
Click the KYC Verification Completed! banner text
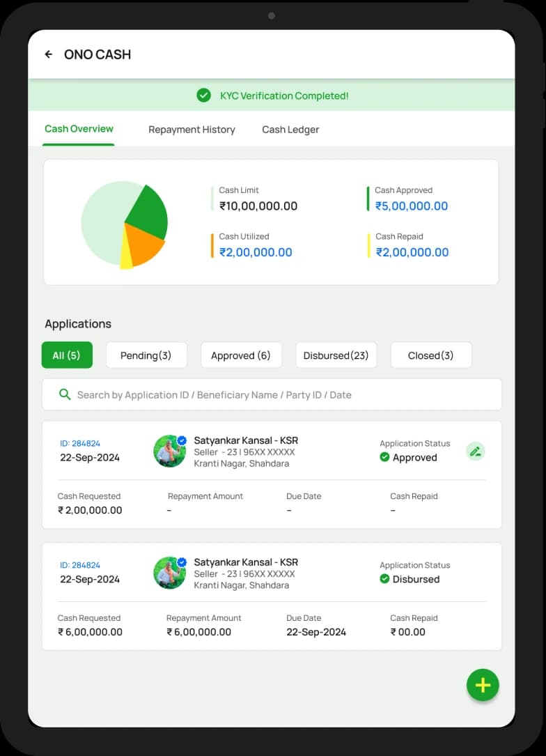pyautogui.click(x=284, y=95)
